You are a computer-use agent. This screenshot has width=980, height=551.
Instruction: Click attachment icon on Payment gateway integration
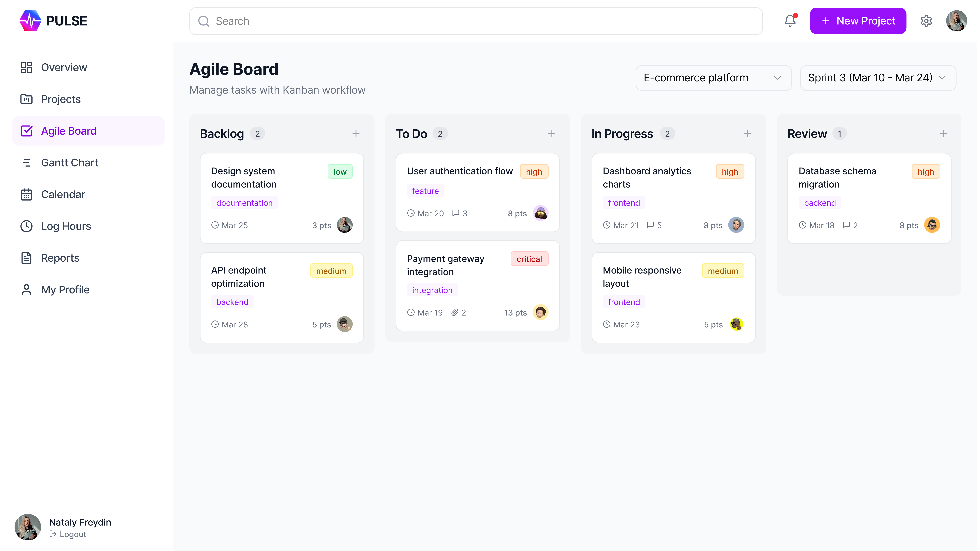pos(455,312)
